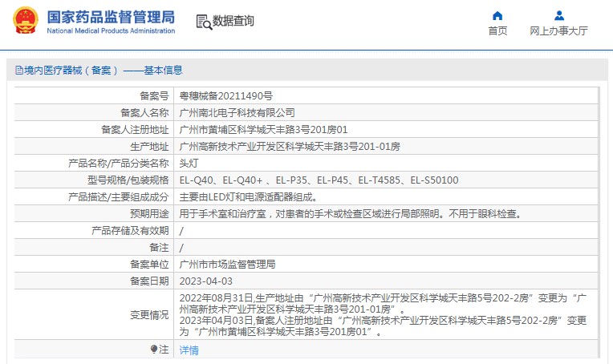Click the filing date 2023-04-03
The height and width of the screenshot is (364, 613).
tap(205, 281)
